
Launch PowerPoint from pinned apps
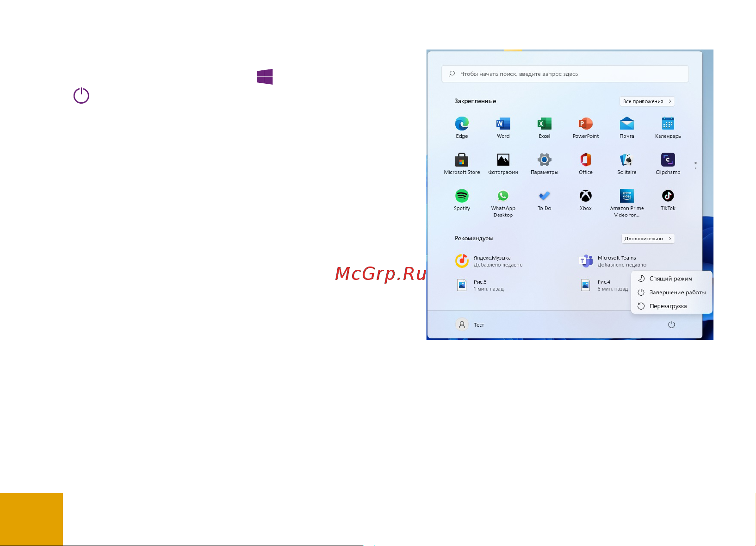point(585,124)
